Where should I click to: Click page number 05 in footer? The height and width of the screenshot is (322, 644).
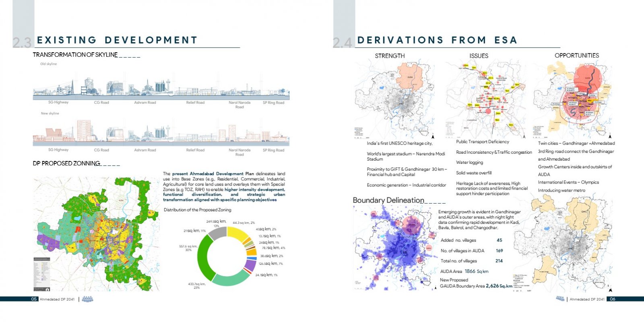coord(34,299)
